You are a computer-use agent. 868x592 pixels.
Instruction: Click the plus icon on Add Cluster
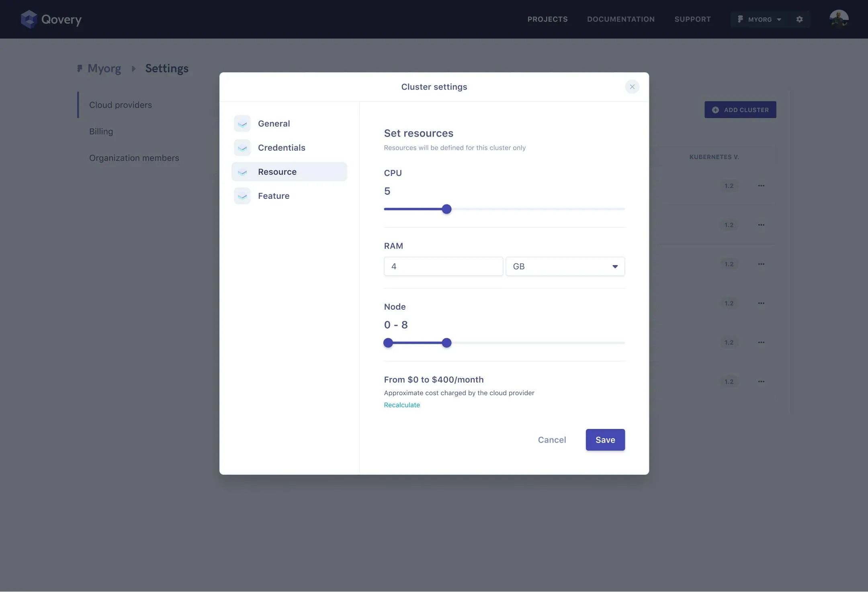[x=715, y=110]
